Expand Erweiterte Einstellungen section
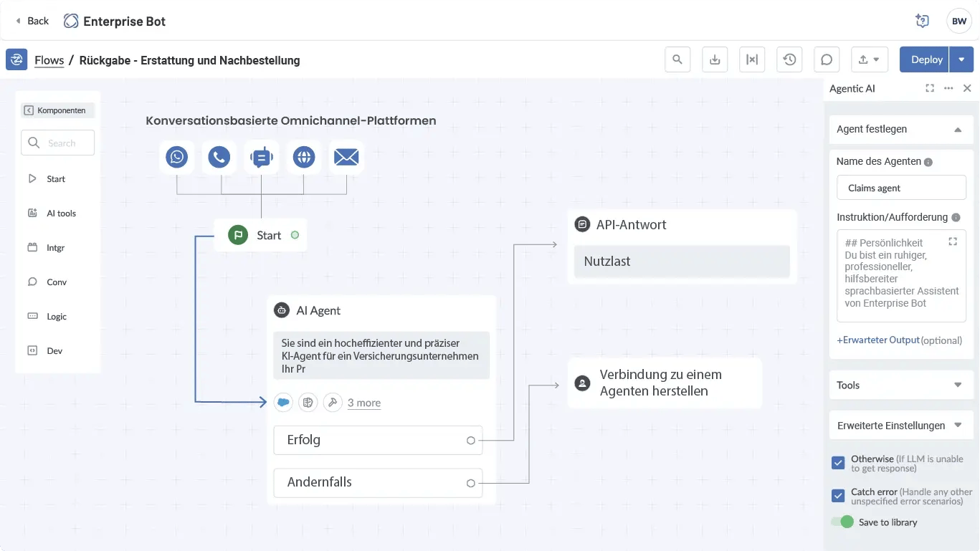This screenshot has width=980, height=551. pos(958,425)
